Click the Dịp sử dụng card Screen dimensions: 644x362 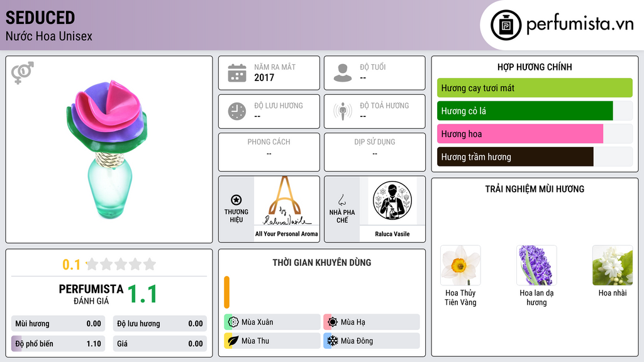375,152
